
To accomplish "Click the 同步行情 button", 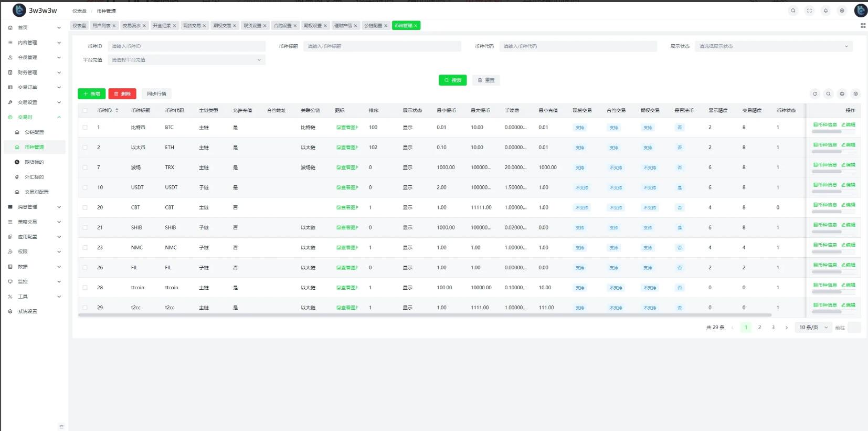I will 156,94.
